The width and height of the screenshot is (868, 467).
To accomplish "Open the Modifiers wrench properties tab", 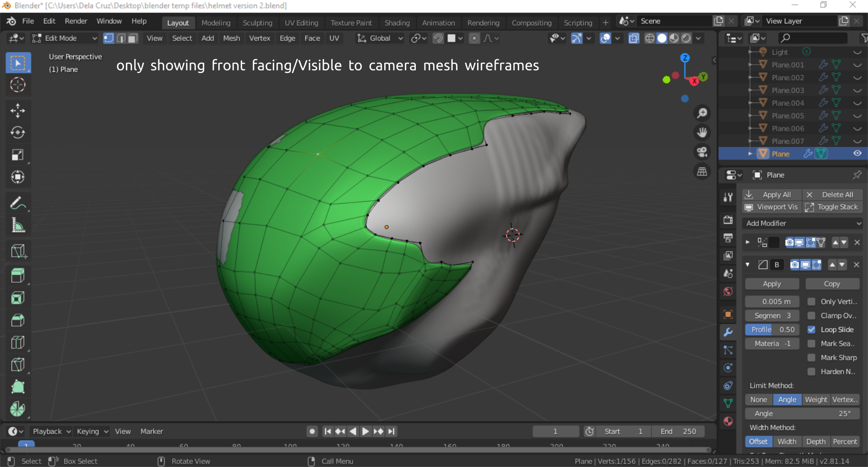I will 728,332.
